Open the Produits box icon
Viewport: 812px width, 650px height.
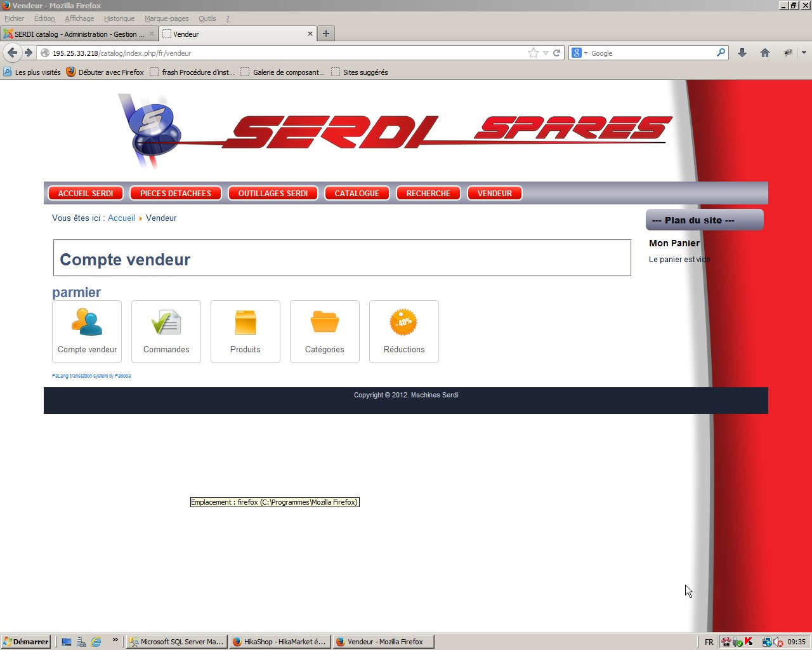(246, 322)
